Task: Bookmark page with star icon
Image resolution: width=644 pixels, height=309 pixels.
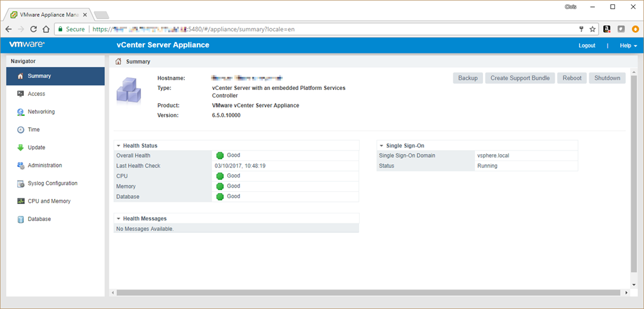Action: click(592, 29)
